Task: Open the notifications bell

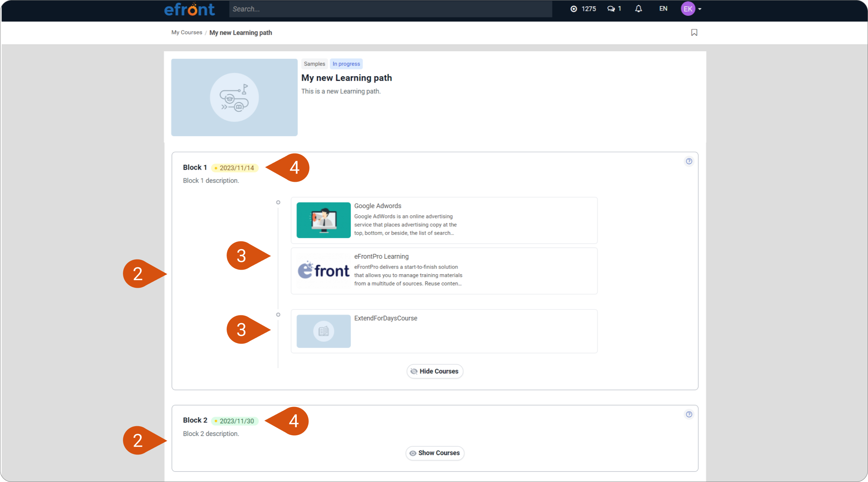Action: [638, 9]
